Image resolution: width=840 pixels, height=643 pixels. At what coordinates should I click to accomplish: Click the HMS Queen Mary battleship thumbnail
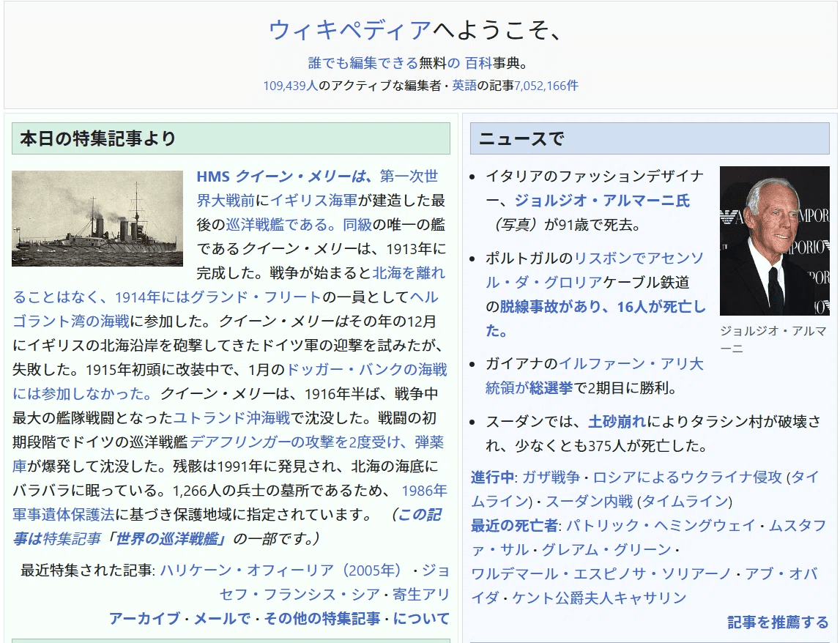coord(97,218)
